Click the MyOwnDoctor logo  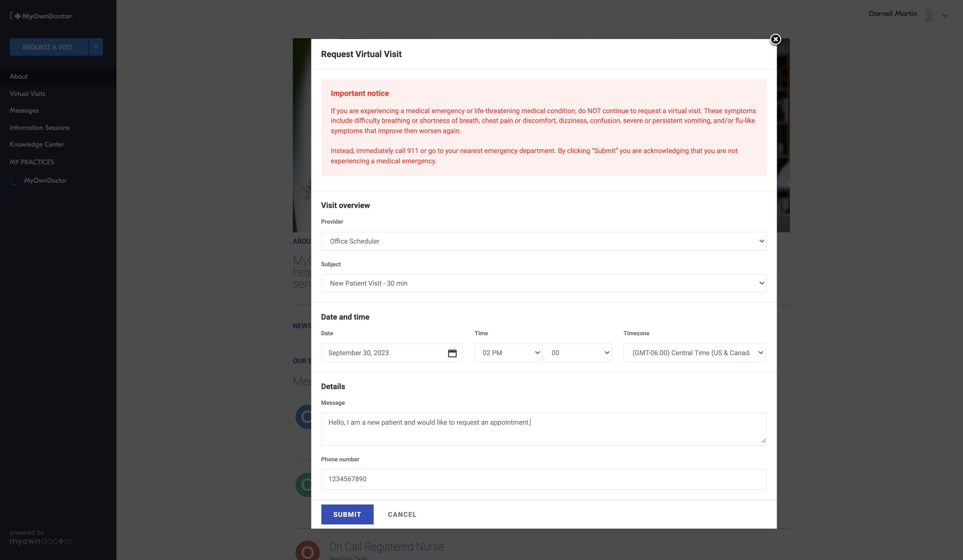tap(41, 16)
